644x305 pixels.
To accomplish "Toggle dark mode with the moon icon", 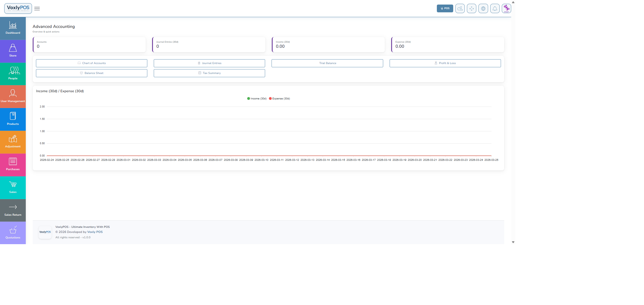I will pyautogui.click(x=460, y=8).
